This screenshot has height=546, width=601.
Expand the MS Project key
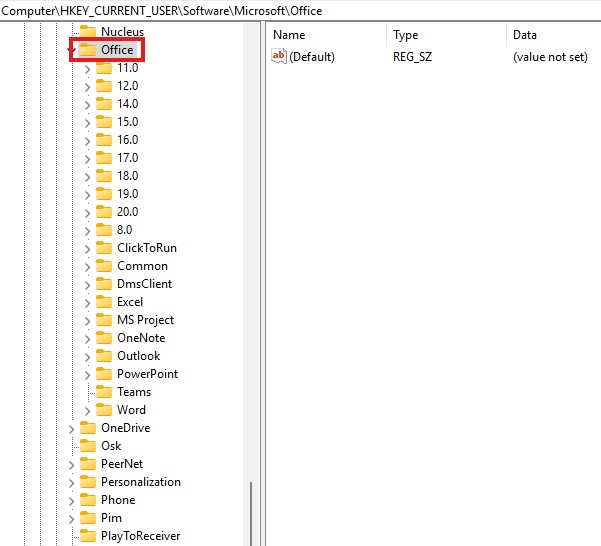[87, 321]
